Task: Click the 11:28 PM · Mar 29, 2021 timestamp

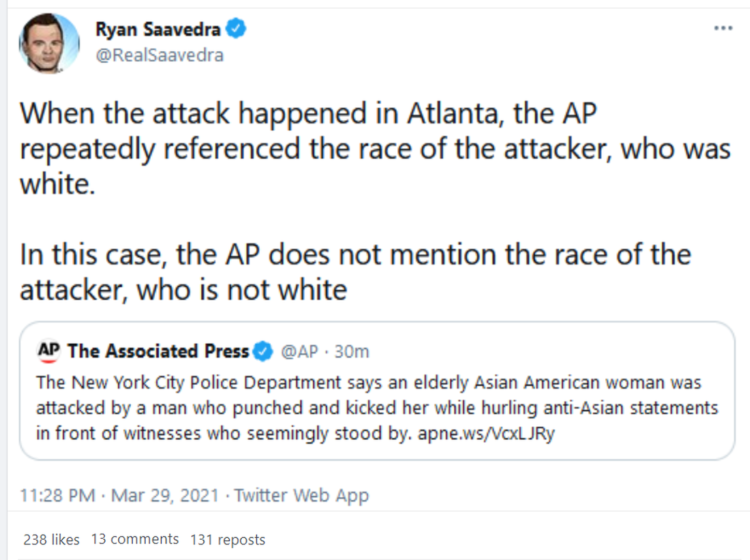Action: click(x=119, y=495)
